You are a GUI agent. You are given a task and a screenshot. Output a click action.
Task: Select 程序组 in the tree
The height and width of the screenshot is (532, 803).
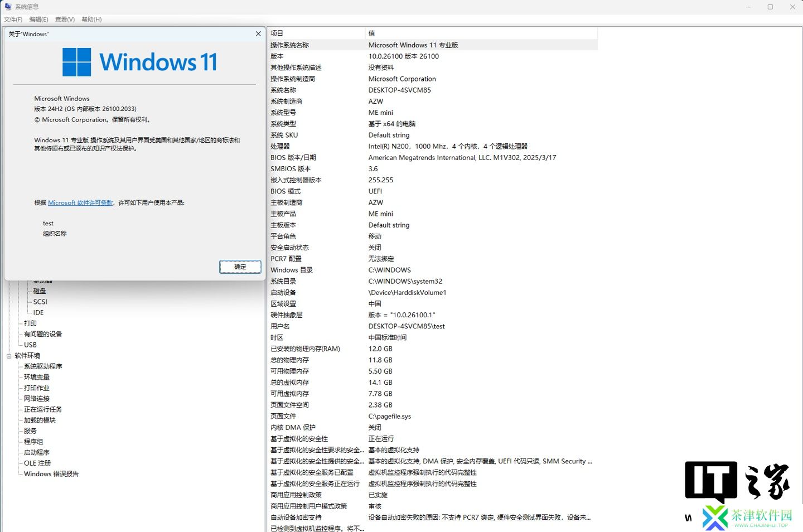[33, 442]
